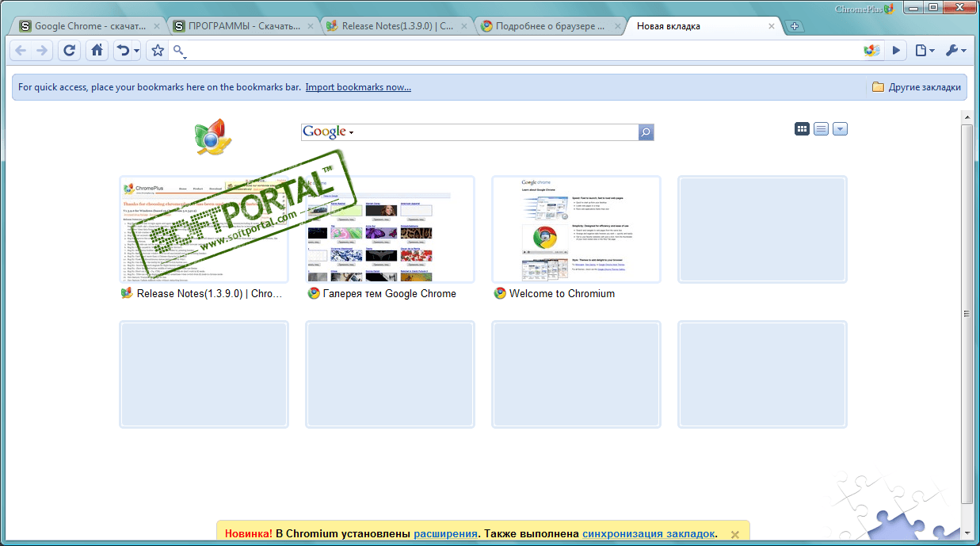The height and width of the screenshot is (546, 980).
Task: Click the vertical scrollbar thumb
Action: click(x=967, y=313)
